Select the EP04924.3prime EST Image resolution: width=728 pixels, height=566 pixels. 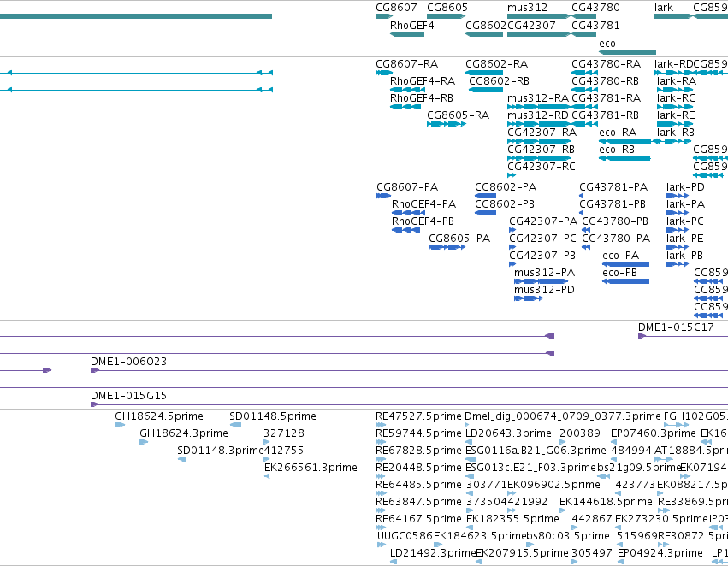point(621,562)
